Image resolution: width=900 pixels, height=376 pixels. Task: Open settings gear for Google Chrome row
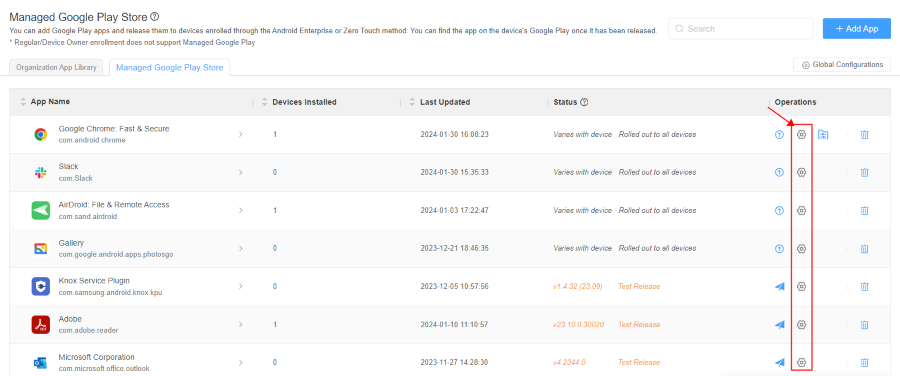tap(802, 134)
